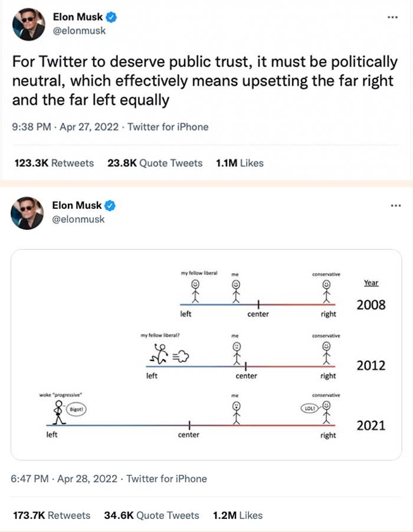The image size is (413, 532).
Task: Open the 34.6K Quote Tweets
Action: (x=152, y=515)
